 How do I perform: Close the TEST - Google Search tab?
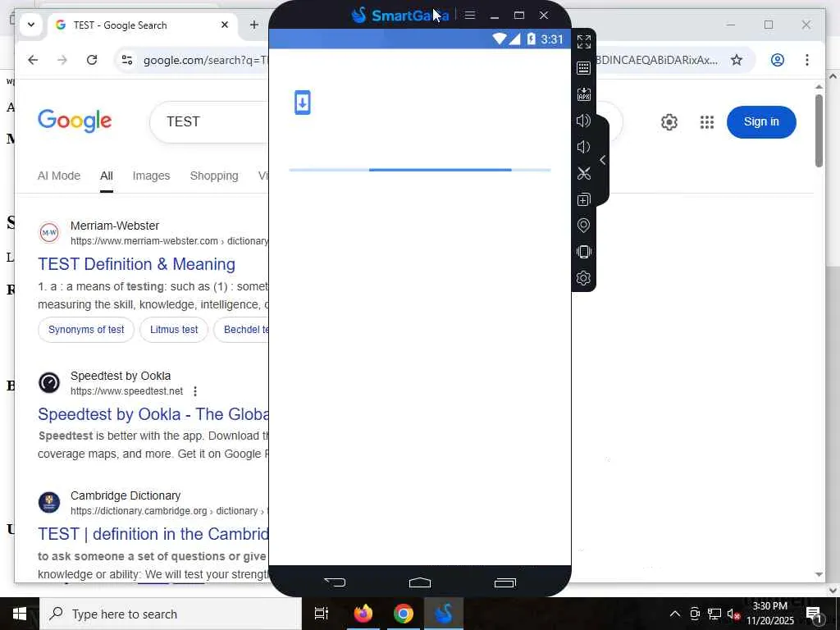225,25
